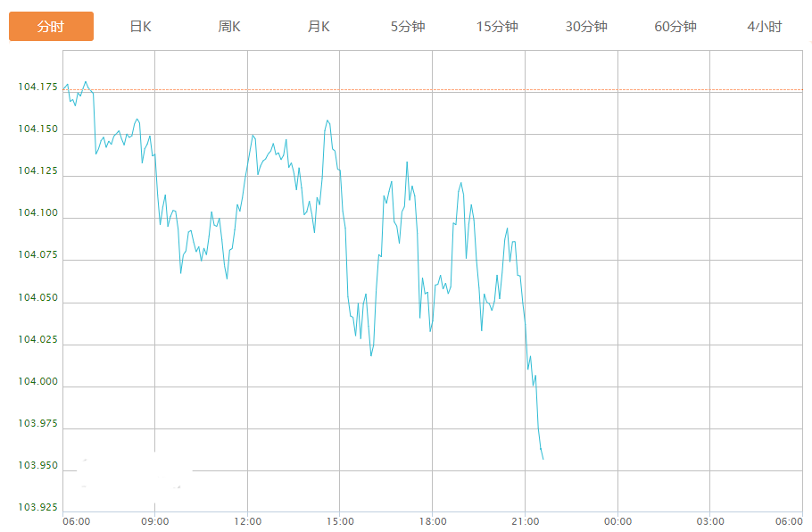Switch to the 月K monthly tab
Viewport: 812px width, 532px height.
[319, 27]
